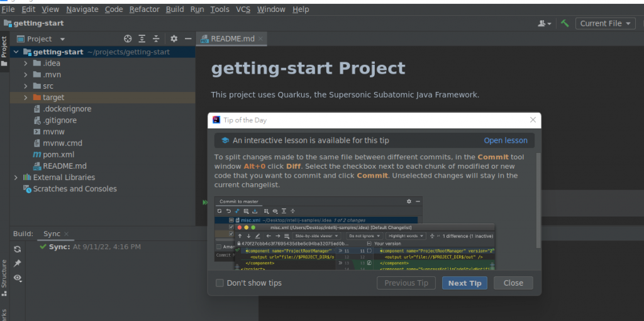This screenshot has width=644, height=321.
Task: Click the locate/select opened file icon
Action: point(128,38)
